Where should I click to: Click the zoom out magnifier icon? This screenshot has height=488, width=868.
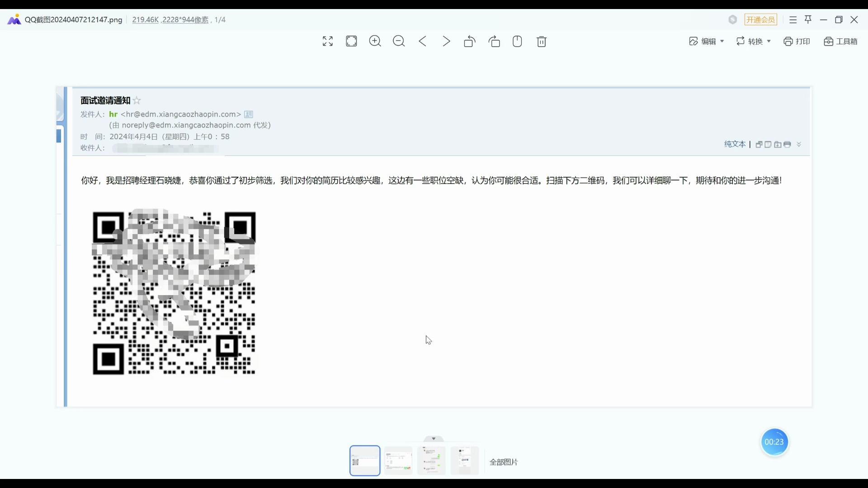click(400, 41)
